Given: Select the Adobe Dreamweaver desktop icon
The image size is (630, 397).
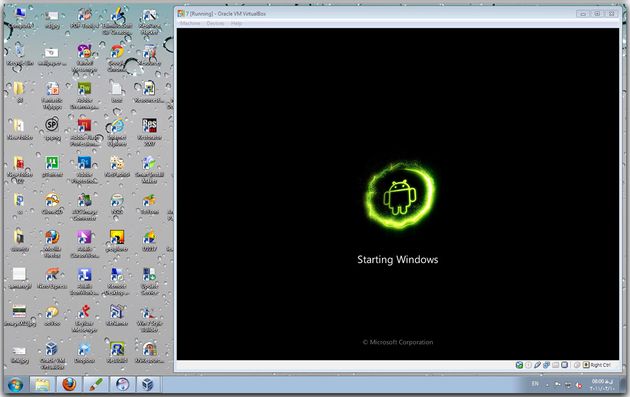Looking at the screenshot, I should (84, 96).
